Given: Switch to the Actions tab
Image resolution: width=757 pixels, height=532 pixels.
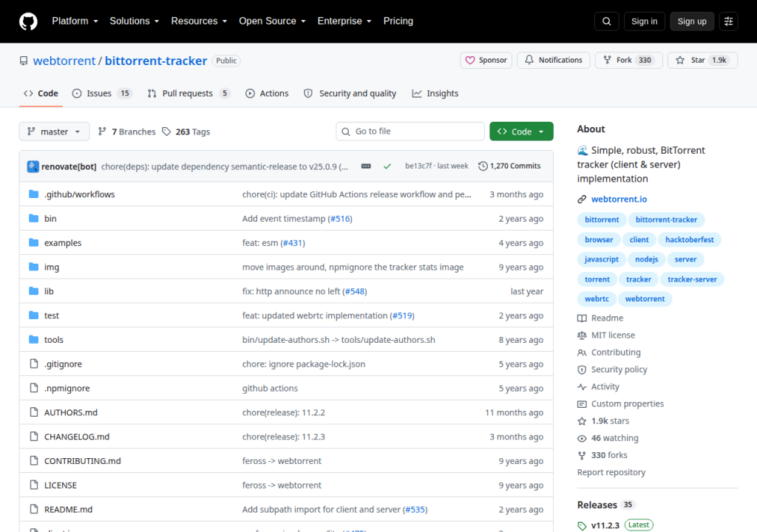Looking at the screenshot, I should click(267, 93).
